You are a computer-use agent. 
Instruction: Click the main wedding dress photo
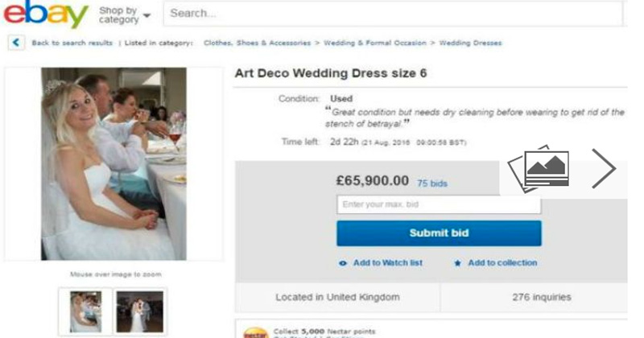(114, 163)
